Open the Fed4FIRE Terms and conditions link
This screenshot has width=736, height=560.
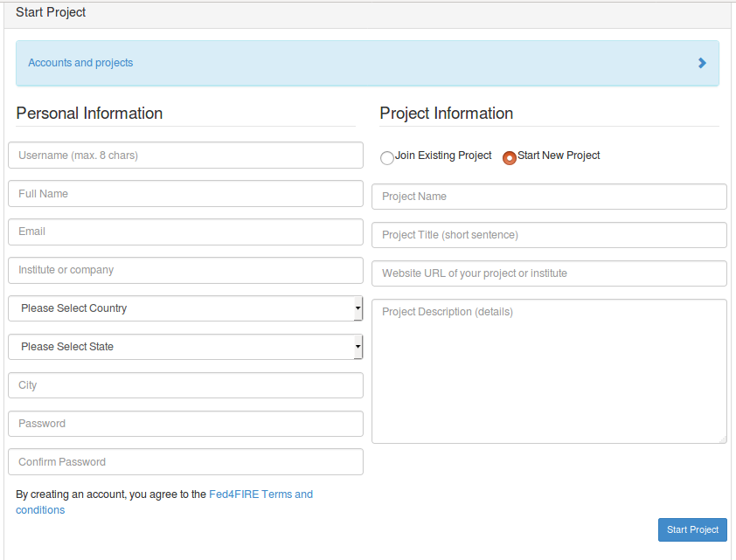(164, 501)
